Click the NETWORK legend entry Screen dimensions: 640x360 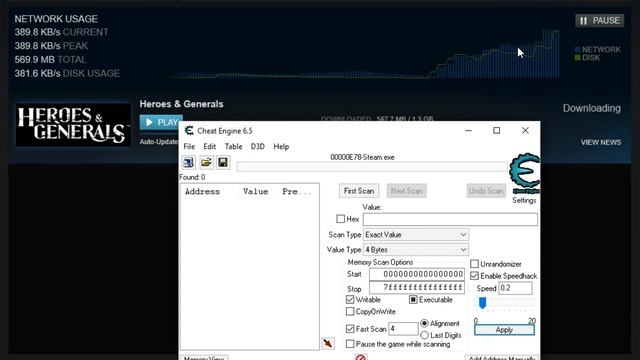(598, 49)
